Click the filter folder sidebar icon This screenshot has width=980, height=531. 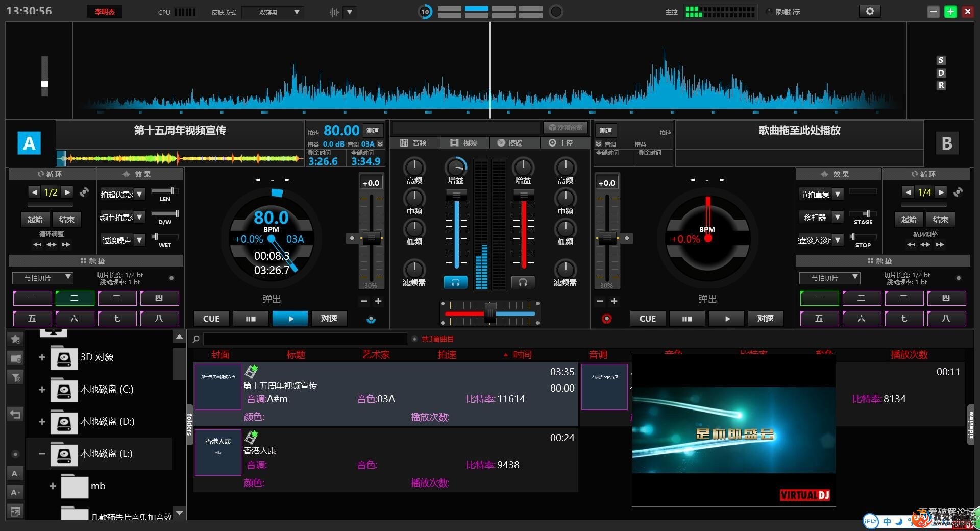coord(16,377)
